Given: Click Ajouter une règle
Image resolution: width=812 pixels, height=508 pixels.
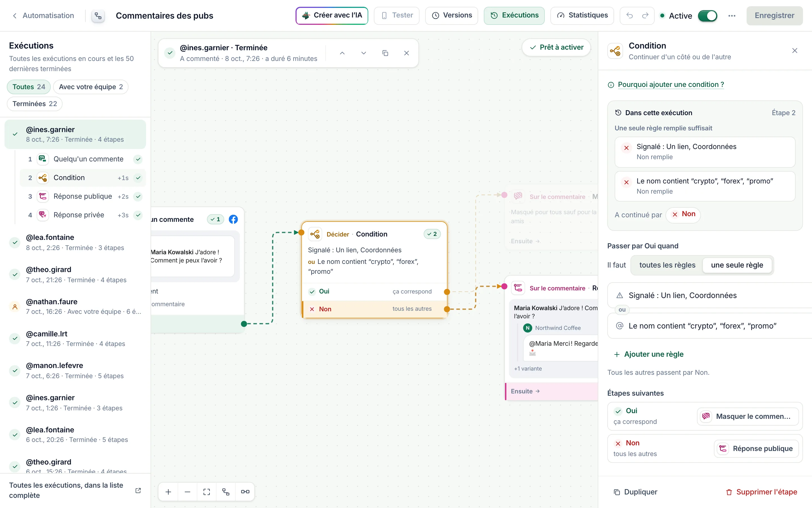Looking at the screenshot, I should click(x=648, y=354).
